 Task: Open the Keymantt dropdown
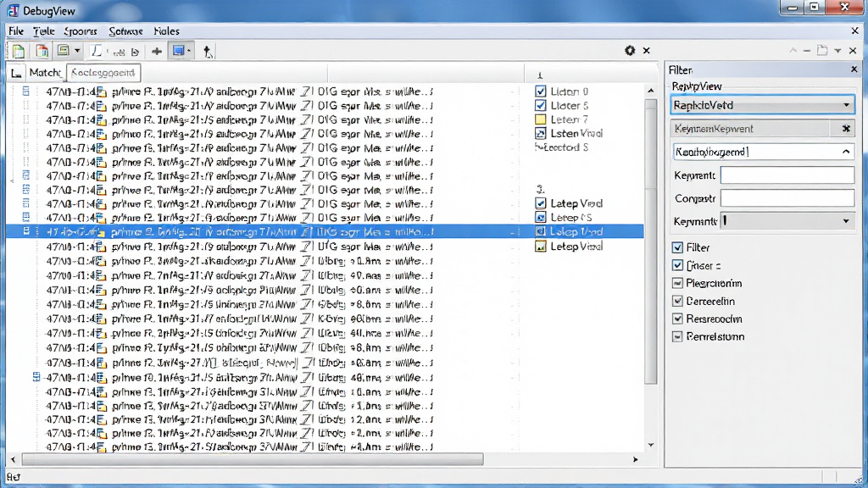[787, 221]
